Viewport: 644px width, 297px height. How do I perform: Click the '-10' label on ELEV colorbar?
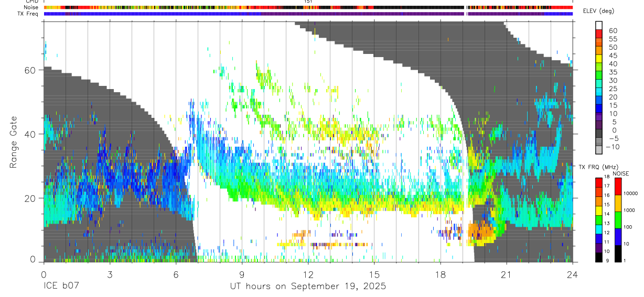(x=613, y=147)
